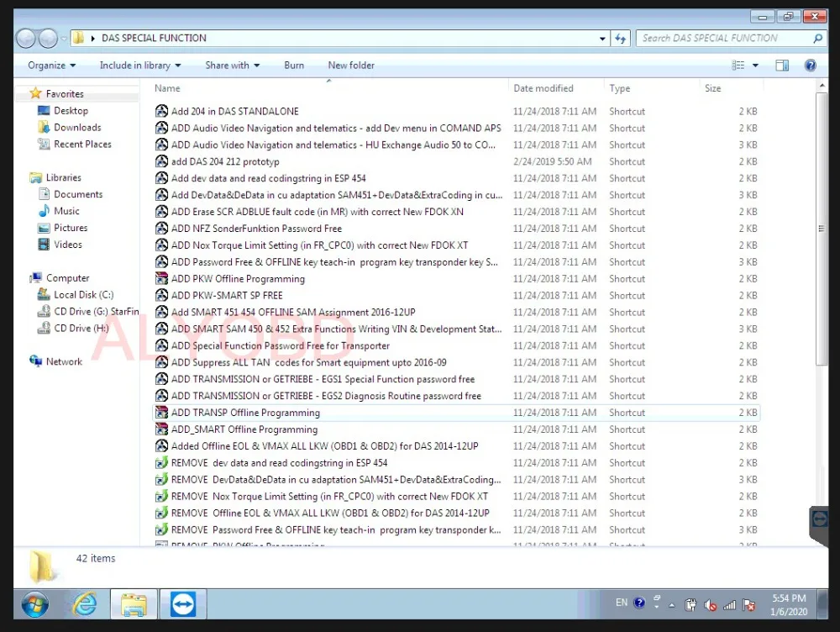Screen dimensions: 840x632
Task: Click the Windows Explorer taskbar button
Action: 134,604
